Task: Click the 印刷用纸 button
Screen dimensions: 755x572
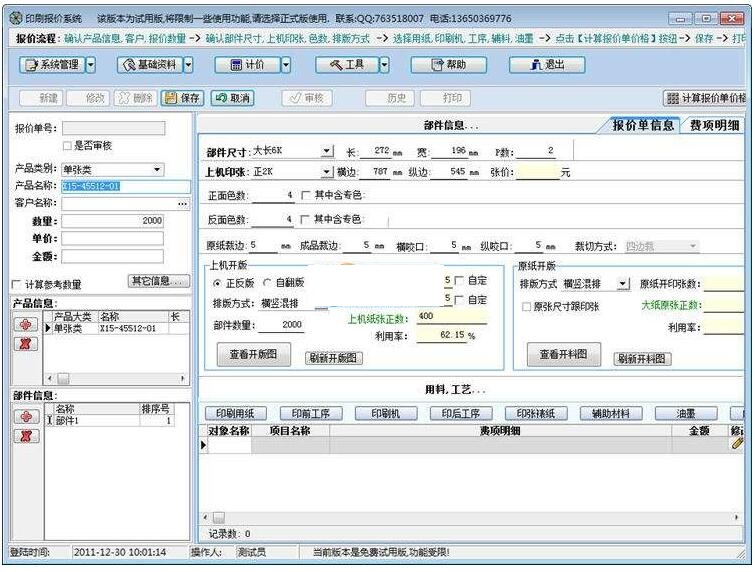Action: (x=236, y=413)
